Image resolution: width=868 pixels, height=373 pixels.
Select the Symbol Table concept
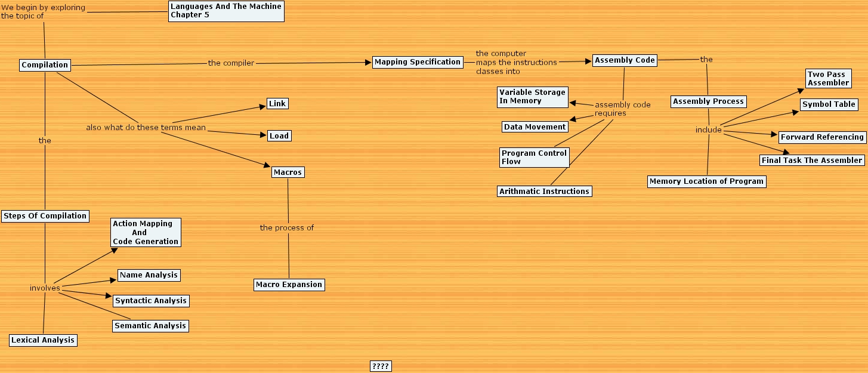point(828,104)
